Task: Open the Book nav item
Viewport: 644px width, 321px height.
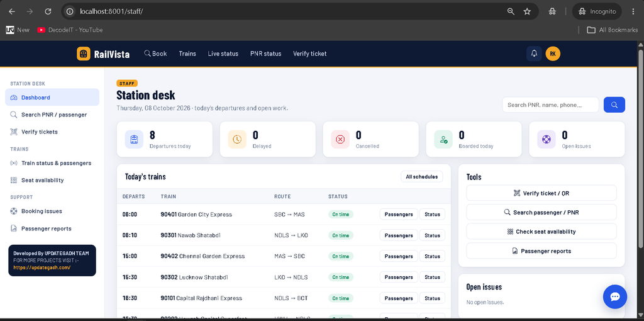Action: point(156,53)
